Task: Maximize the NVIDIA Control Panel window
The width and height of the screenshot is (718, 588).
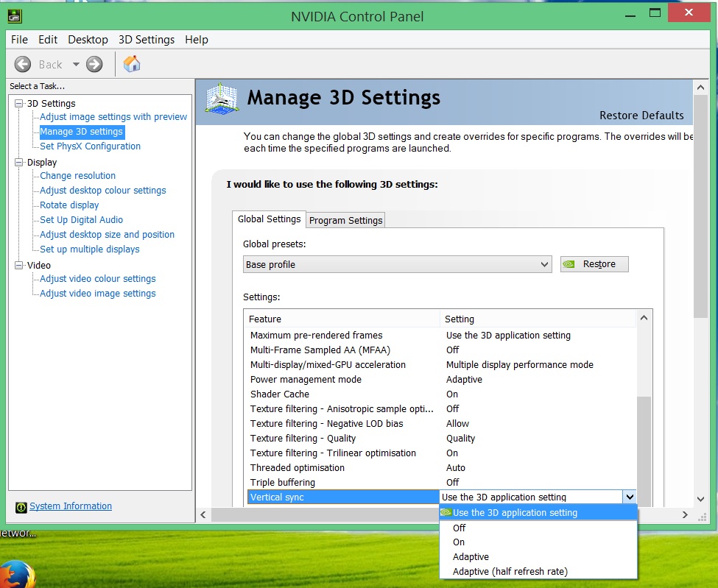Action: pyautogui.click(x=655, y=13)
